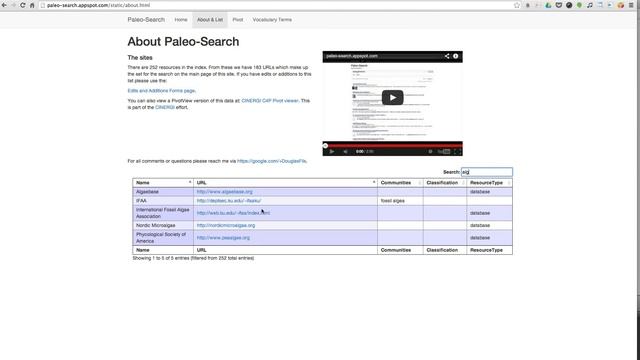Play the video with the center button
640x360 pixels.
coord(392,98)
